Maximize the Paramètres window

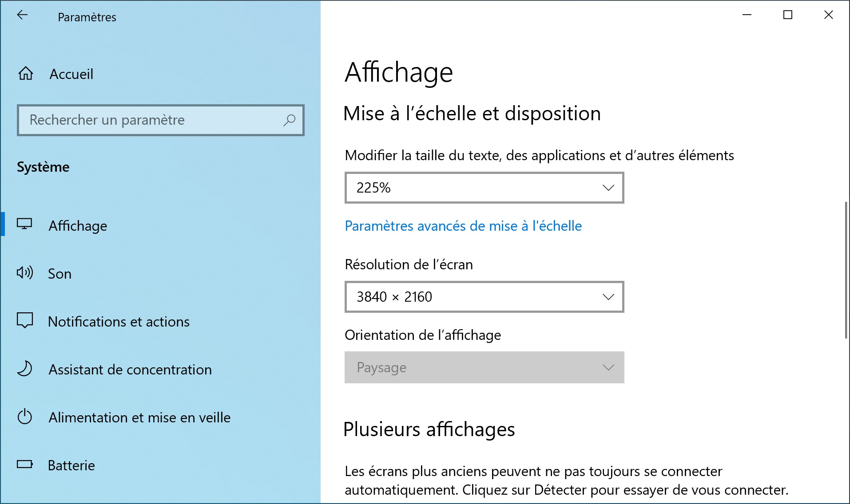pyautogui.click(x=788, y=15)
